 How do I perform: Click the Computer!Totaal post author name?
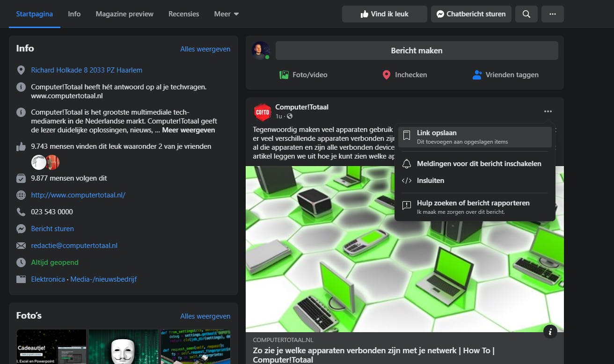pyautogui.click(x=302, y=107)
